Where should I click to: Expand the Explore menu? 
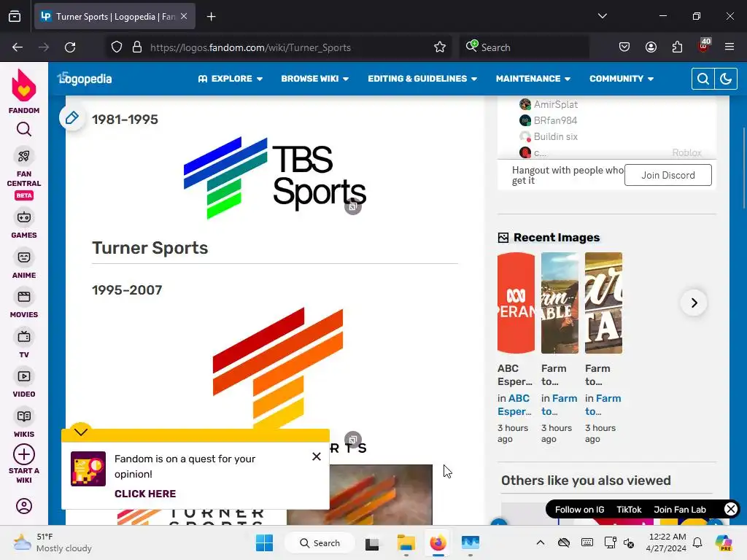(x=230, y=79)
